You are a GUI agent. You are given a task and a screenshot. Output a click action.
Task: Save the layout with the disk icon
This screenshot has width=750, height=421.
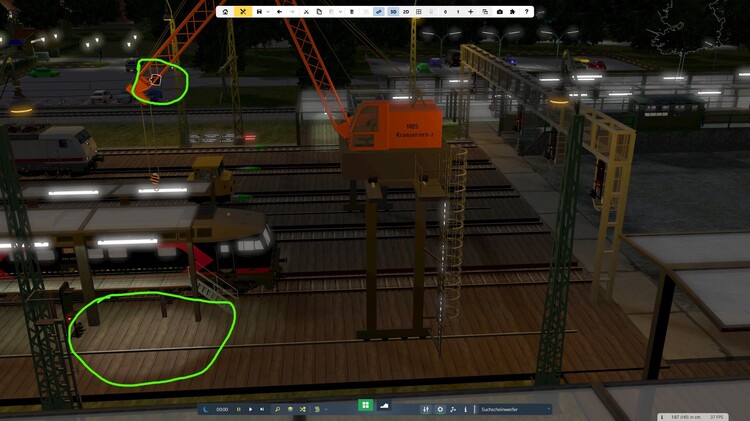click(x=259, y=11)
